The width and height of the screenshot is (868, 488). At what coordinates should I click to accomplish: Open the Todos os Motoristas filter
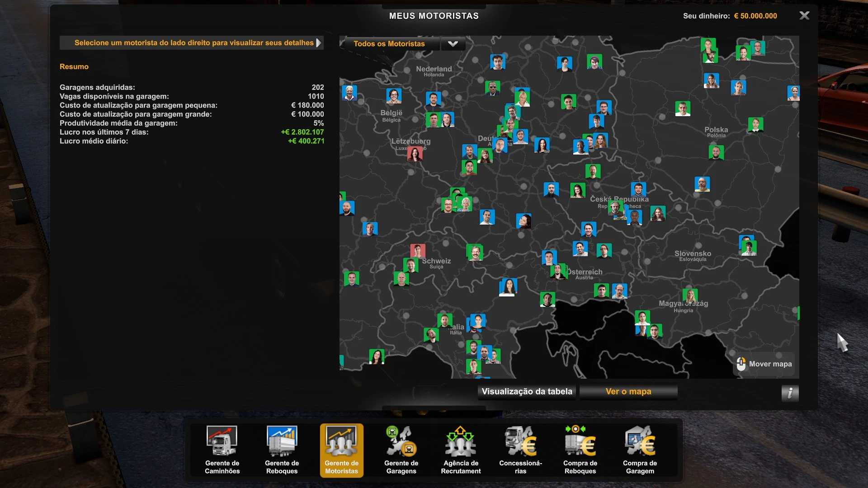click(389, 44)
